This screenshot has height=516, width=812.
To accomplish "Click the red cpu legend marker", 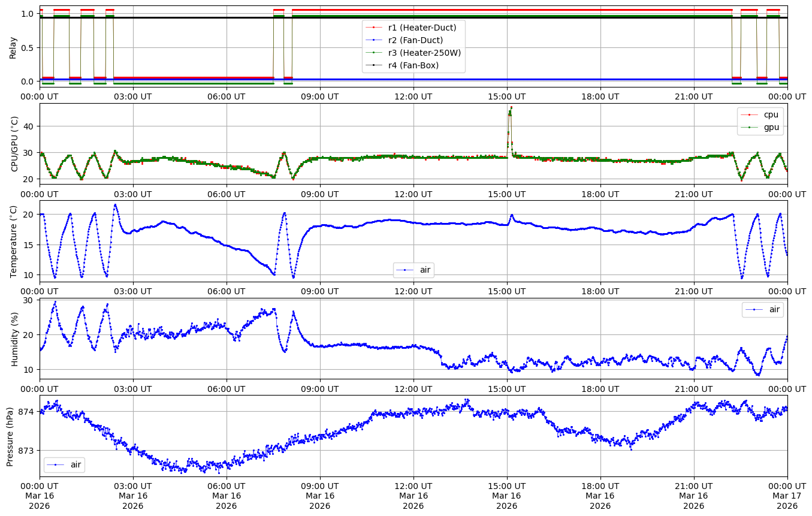I will click(x=750, y=114).
